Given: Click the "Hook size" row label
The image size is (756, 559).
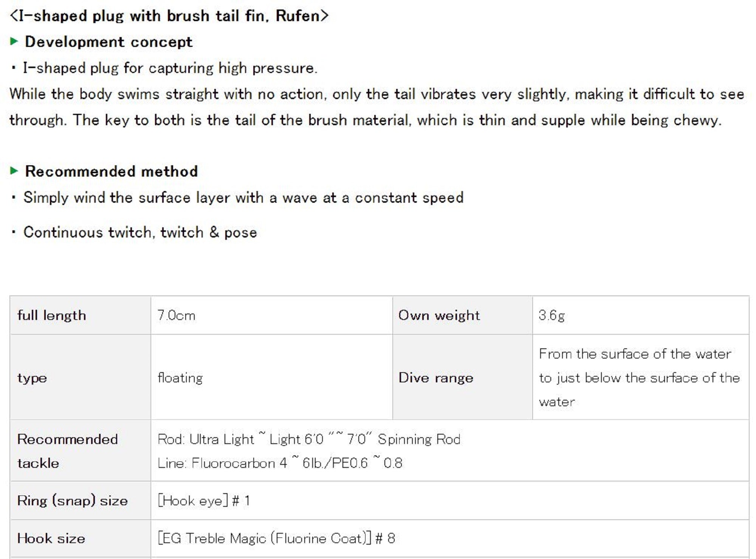Looking at the screenshot, I should click(x=51, y=538).
